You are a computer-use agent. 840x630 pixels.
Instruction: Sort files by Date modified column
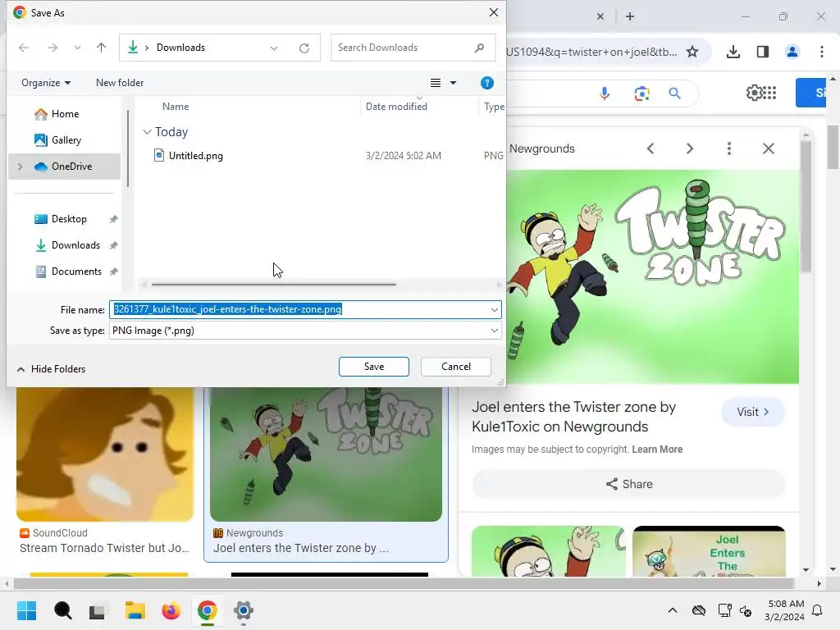click(396, 107)
